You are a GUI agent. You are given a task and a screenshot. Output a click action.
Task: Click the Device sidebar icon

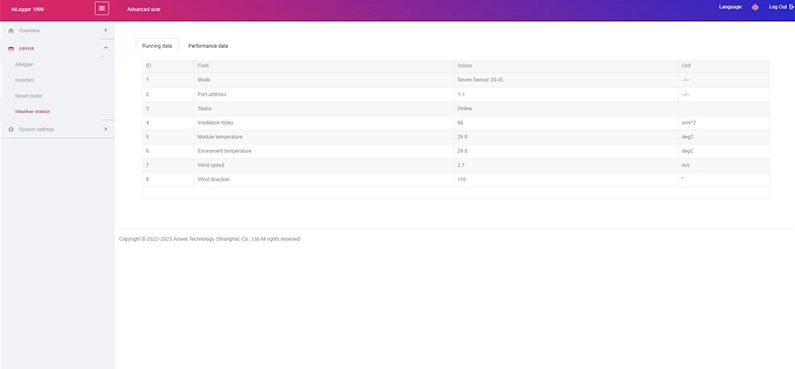click(x=11, y=49)
